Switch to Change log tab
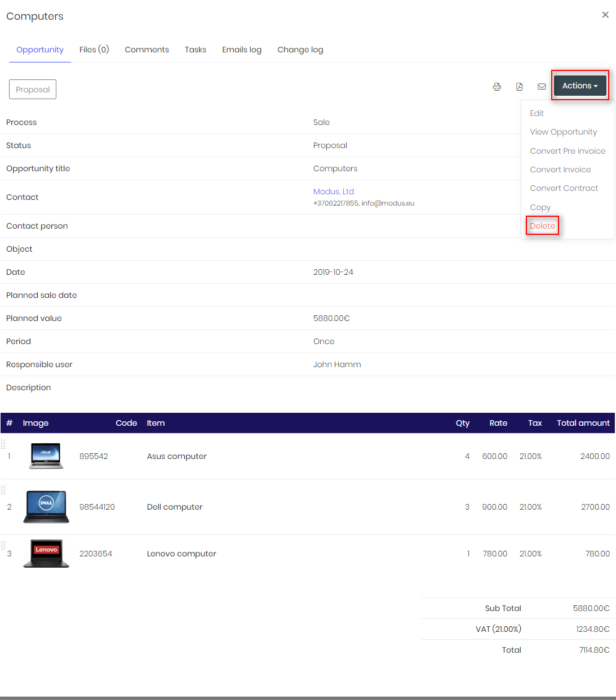616x700 pixels. click(300, 50)
